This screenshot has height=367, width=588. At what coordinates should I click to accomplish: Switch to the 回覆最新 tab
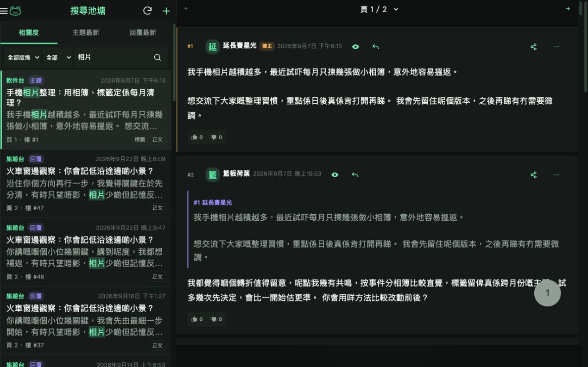coord(143,33)
